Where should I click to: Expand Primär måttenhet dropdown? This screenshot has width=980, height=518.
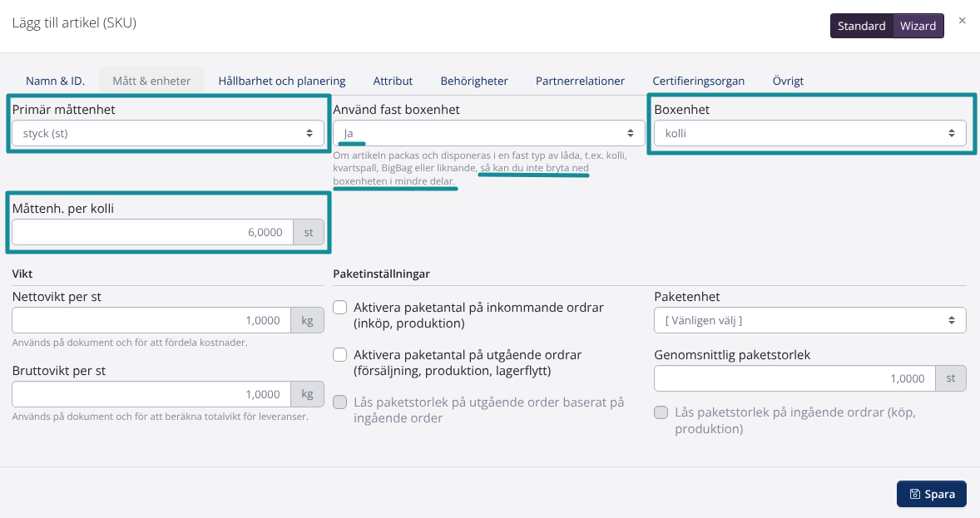[x=167, y=133]
